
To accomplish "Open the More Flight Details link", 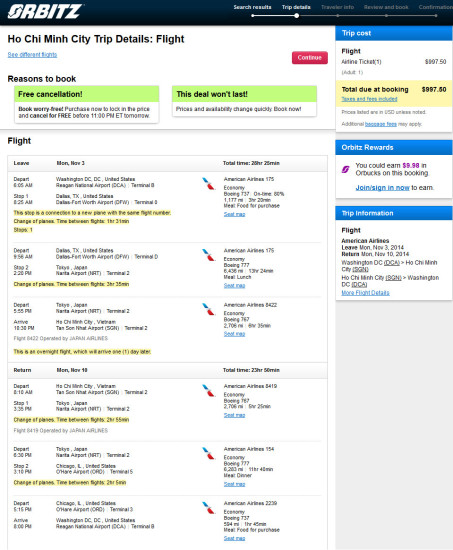I will (365, 293).
